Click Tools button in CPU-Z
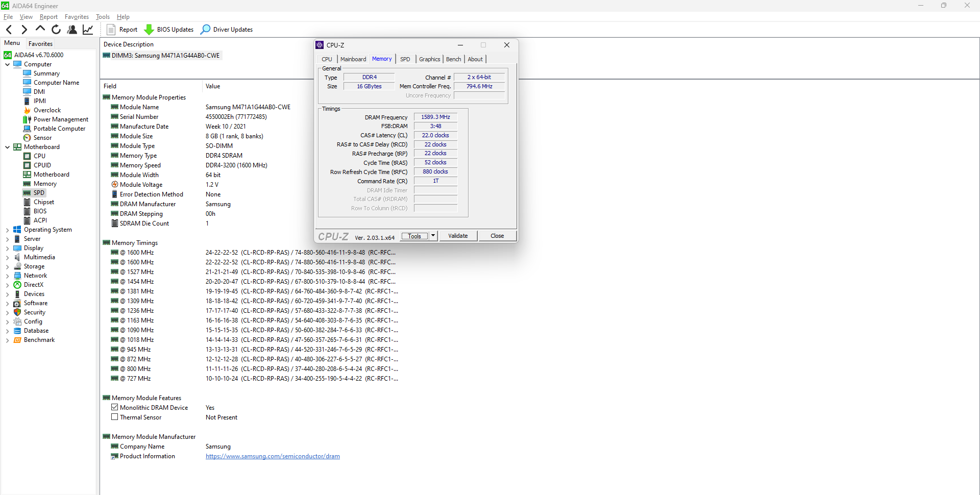 [414, 236]
